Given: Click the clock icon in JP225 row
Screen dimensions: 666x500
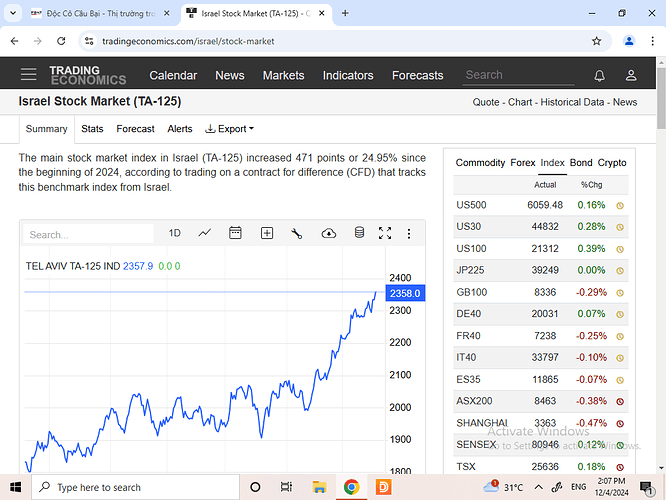Looking at the screenshot, I should point(620,271).
